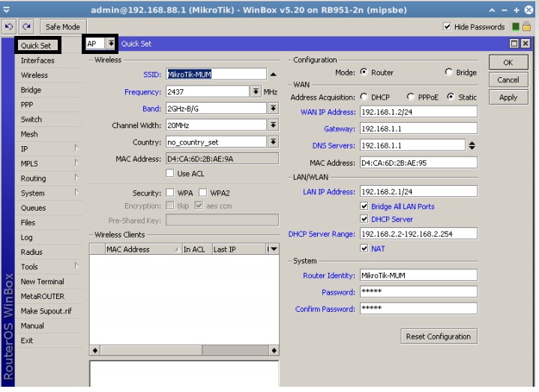This screenshot has width=539, height=392.
Task: Expand the MPLS submenu
Action: click(76, 163)
